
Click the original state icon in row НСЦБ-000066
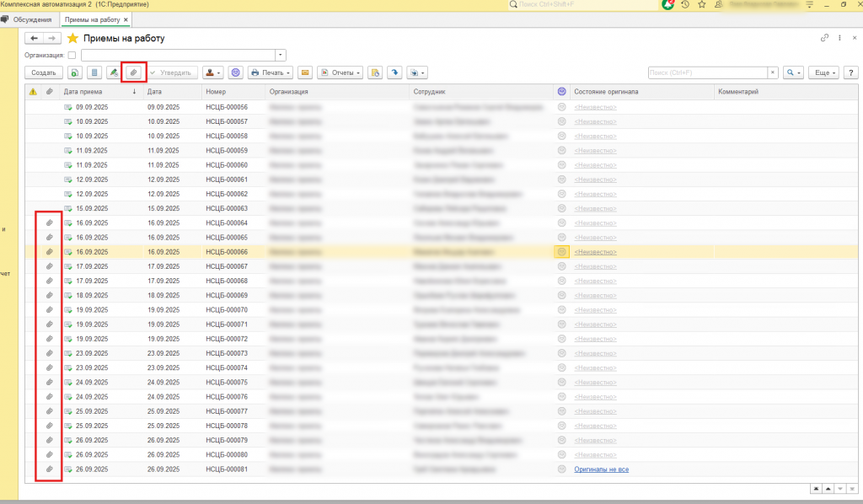tap(561, 252)
